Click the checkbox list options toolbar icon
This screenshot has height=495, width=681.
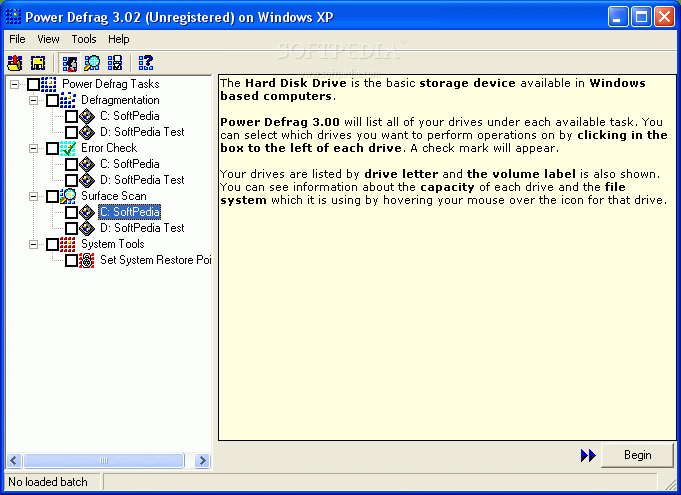[x=115, y=63]
